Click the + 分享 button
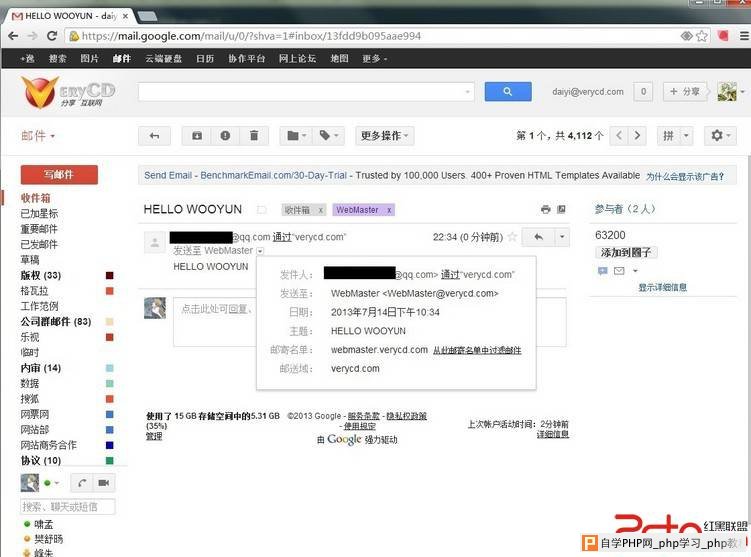Viewport: 751px width, 557px height. pos(685,91)
